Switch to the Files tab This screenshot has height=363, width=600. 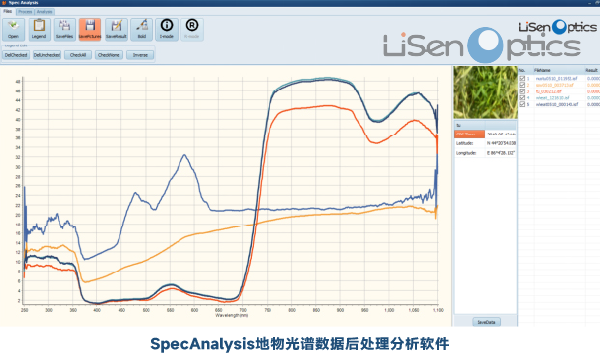click(8, 11)
